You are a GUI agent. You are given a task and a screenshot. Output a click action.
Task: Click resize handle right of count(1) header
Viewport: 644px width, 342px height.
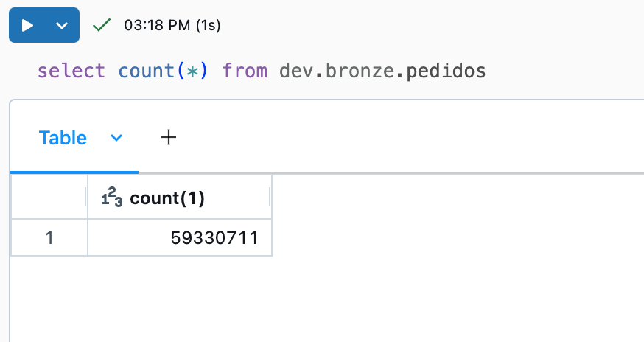[270, 197]
